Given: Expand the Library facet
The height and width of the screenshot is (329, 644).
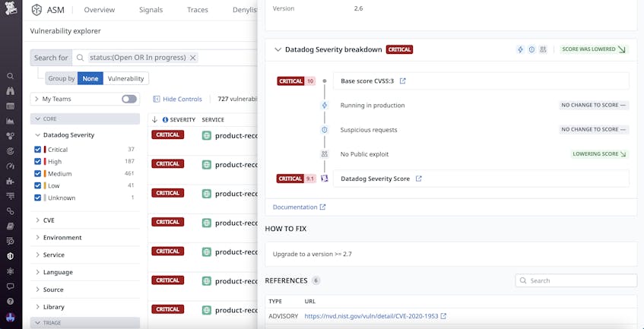Looking at the screenshot, I should tap(37, 307).
